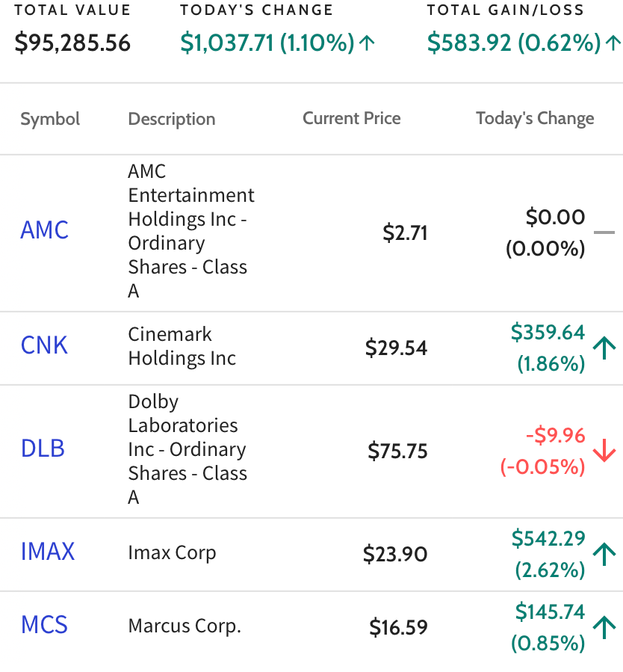Sort by the Symbol column header
The height and width of the screenshot is (672, 623).
coord(50,119)
